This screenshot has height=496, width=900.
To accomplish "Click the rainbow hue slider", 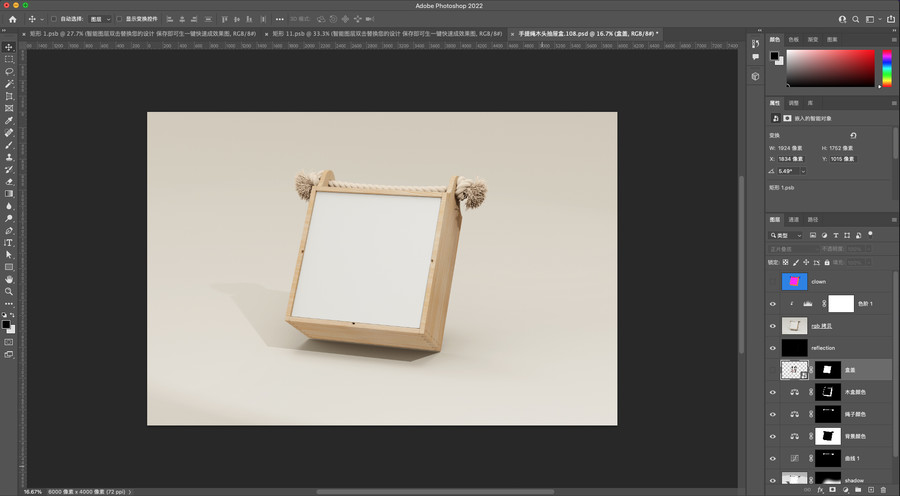I will [887, 68].
